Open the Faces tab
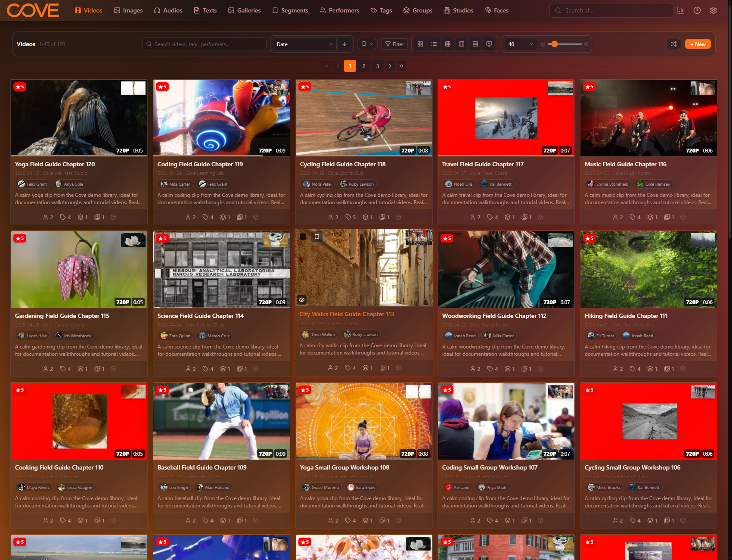The height and width of the screenshot is (560, 732). pos(496,10)
